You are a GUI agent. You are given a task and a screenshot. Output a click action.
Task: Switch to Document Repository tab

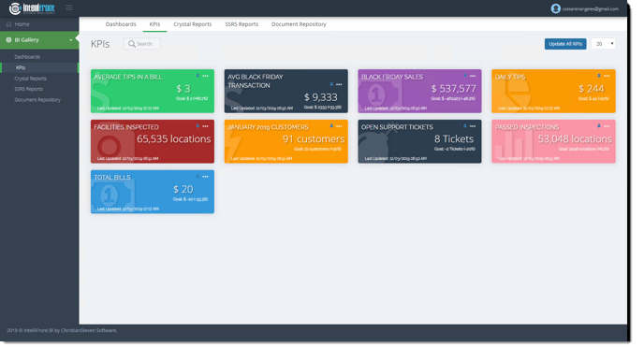click(x=299, y=24)
